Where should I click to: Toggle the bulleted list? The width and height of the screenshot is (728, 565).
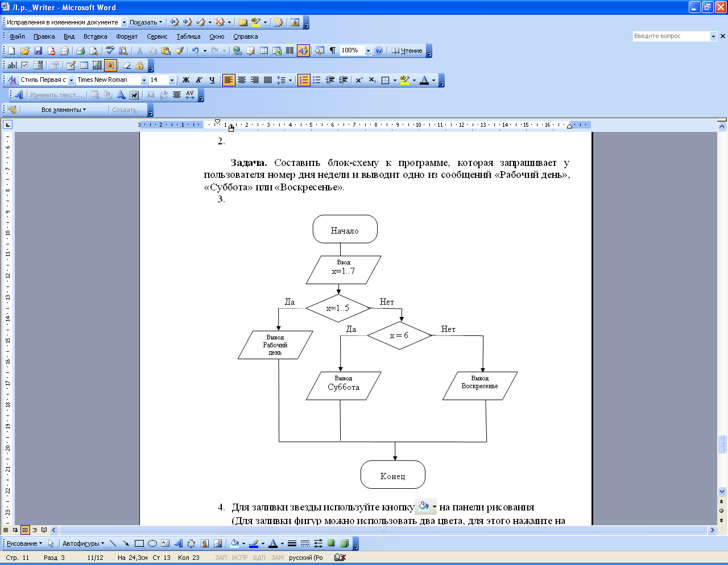coord(317,80)
